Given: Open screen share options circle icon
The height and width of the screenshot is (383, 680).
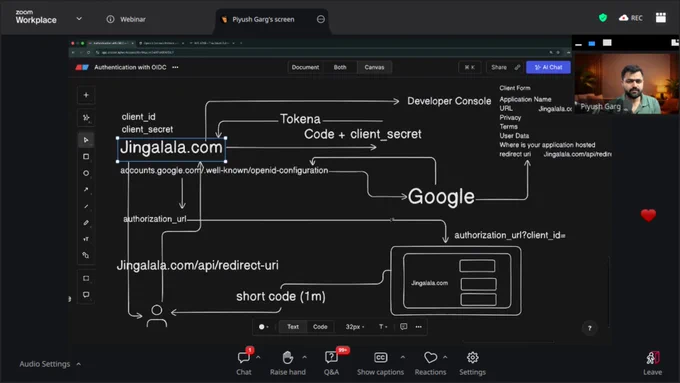Looking at the screenshot, I should (321, 19).
